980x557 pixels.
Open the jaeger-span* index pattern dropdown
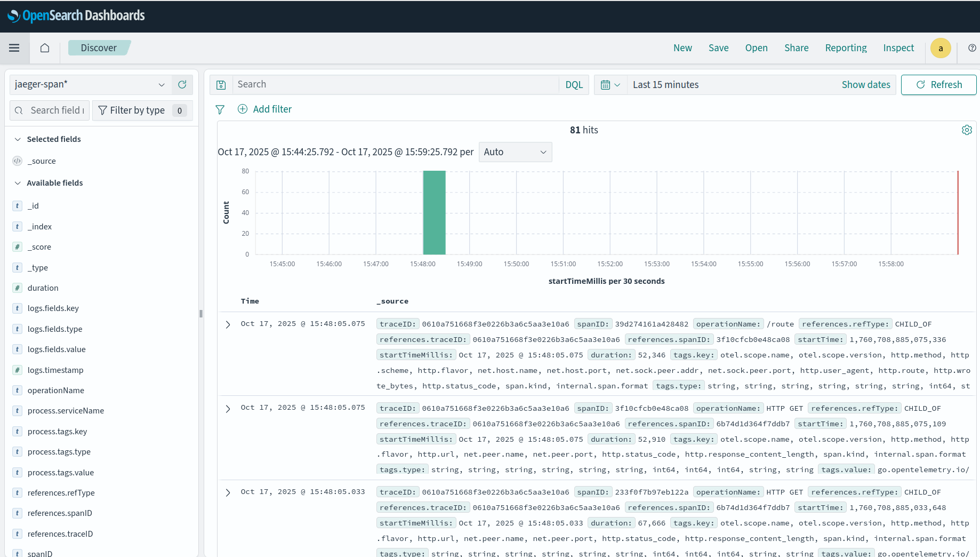pyautogui.click(x=91, y=84)
